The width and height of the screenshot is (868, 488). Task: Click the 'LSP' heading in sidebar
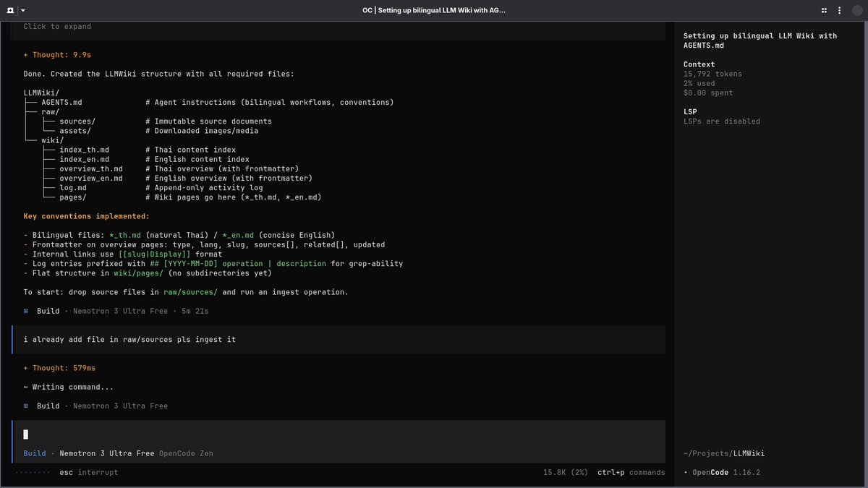coord(690,112)
